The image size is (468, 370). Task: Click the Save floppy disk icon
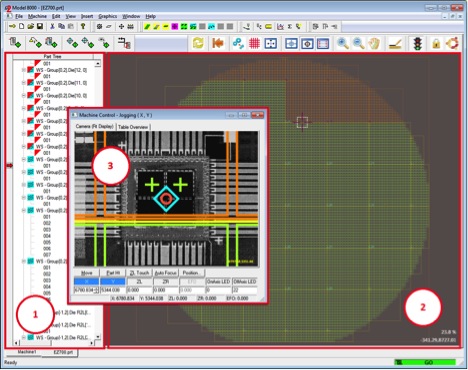coord(40,26)
